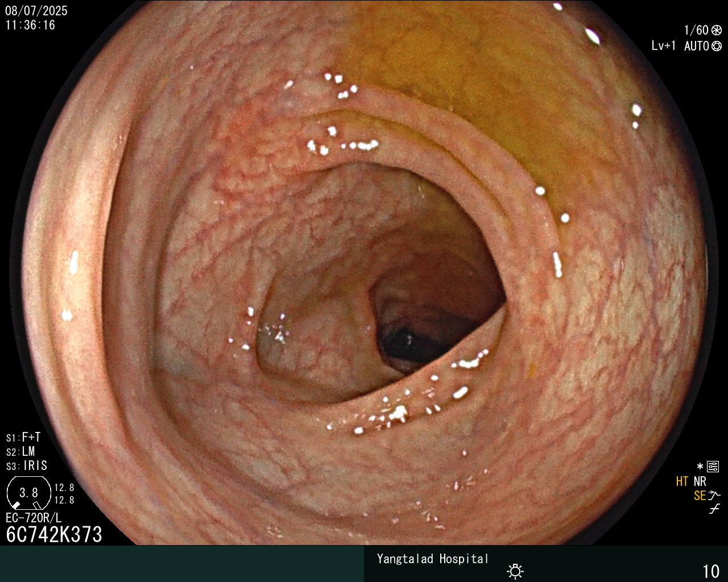Click the yellow SE indicator label
728x582 pixels.
[x=700, y=496]
